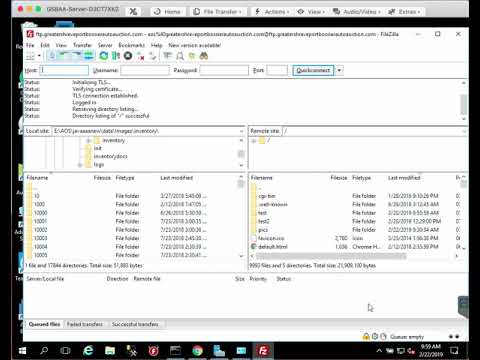The width and height of the screenshot is (480, 360).
Task: Disconnect from the current server
Action: click(140, 56)
